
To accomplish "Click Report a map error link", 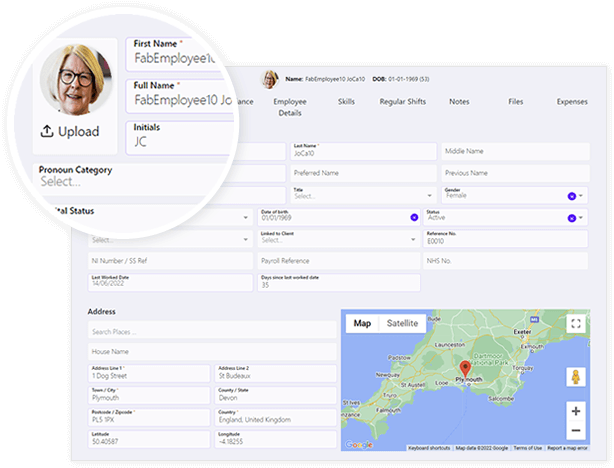I will [x=567, y=448].
